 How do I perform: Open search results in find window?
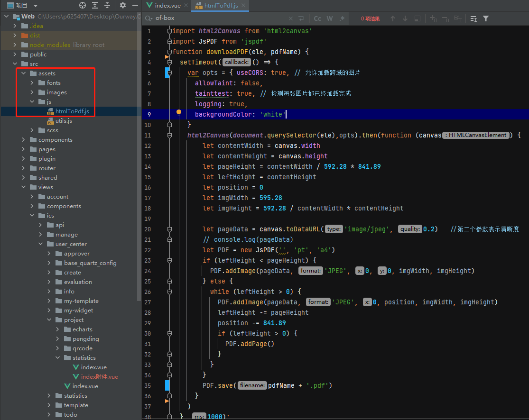[x=418, y=18]
